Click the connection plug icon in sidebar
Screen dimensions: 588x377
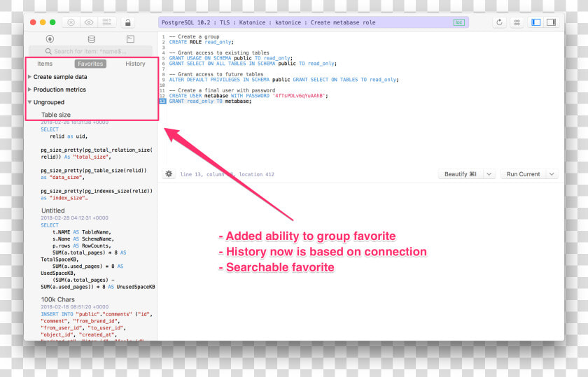[x=50, y=38]
